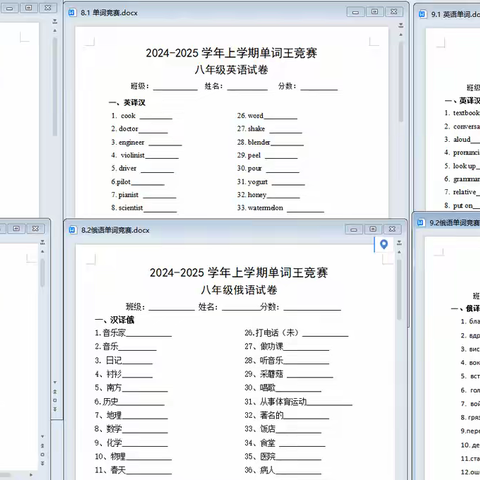Close the 8.1 单词竞赛.docx window
Viewport: 480px width, 480px height.
pyautogui.click(x=394, y=12)
